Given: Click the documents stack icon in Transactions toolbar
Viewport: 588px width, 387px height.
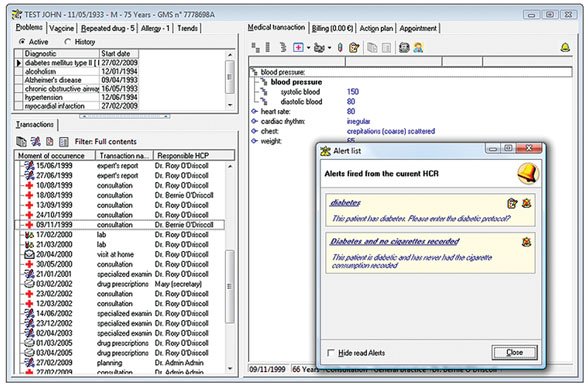Looking at the screenshot, I should point(21,141).
